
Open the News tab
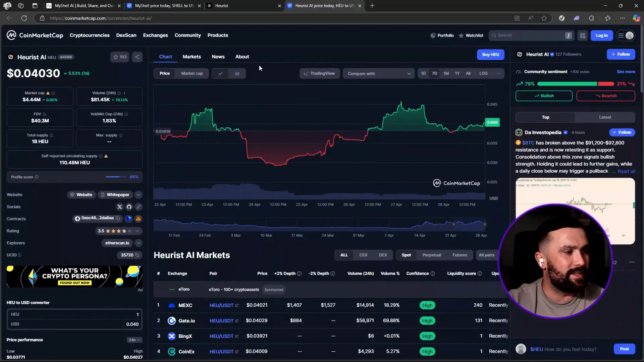click(218, 57)
